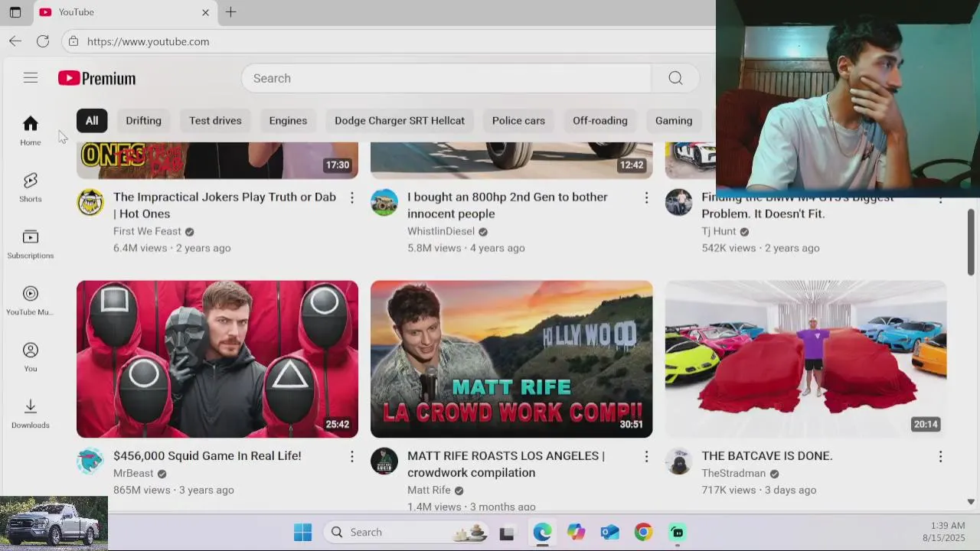Image resolution: width=980 pixels, height=551 pixels.
Task: Open the 800hp 2nd Gen video title
Action: point(508,205)
